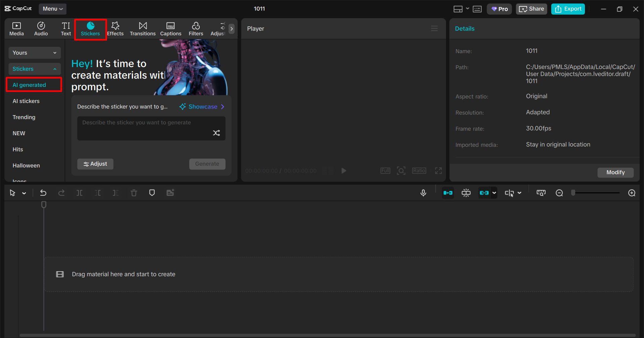Open the Showcase link
The height and width of the screenshot is (338, 644).
coord(202,107)
